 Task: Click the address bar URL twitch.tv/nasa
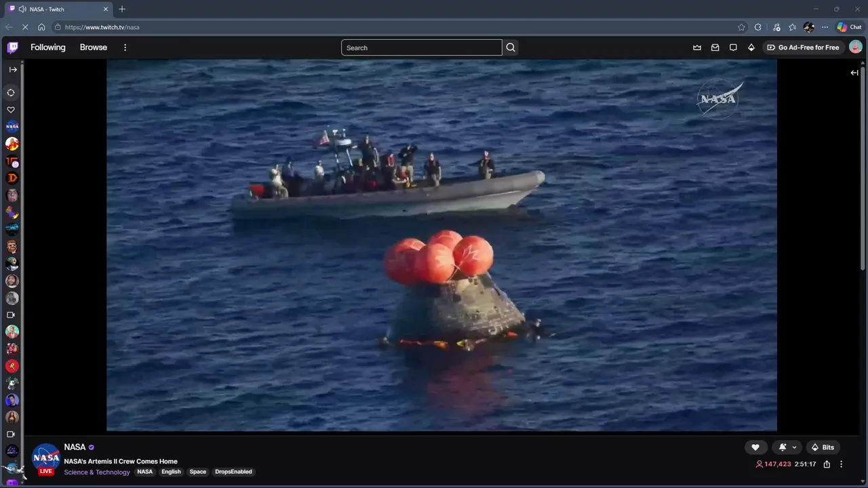pyautogui.click(x=102, y=27)
